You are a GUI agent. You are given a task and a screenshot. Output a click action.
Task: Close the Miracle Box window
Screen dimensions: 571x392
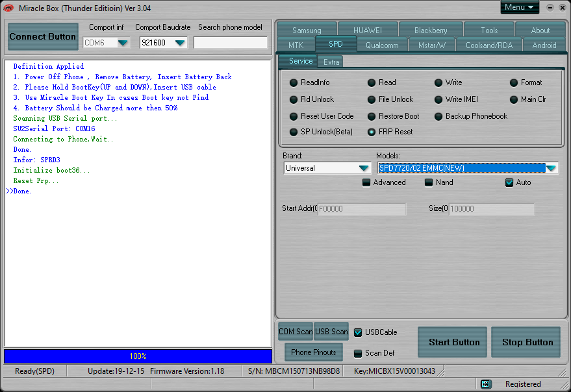(563, 8)
